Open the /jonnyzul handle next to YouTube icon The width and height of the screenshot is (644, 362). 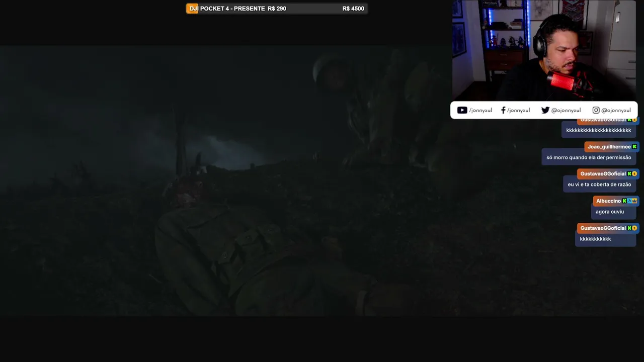[x=480, y=111]
